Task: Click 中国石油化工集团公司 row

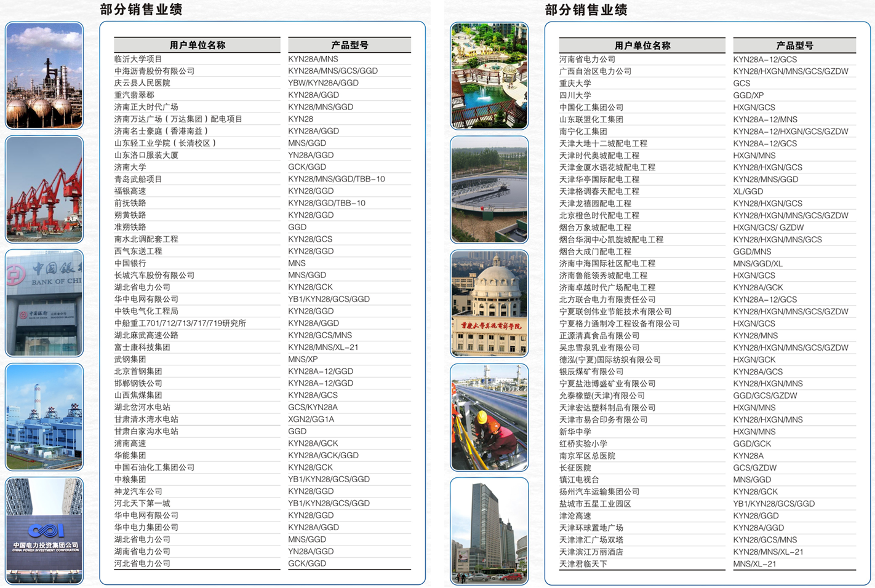Action: tap(262, 467)
